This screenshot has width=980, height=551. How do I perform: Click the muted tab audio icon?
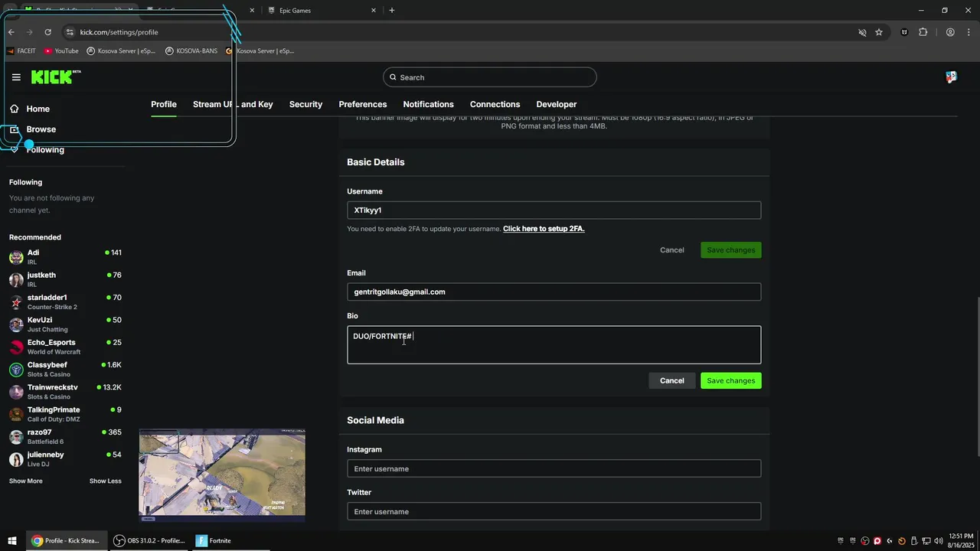pyautogui.click(x=862, y=32)
